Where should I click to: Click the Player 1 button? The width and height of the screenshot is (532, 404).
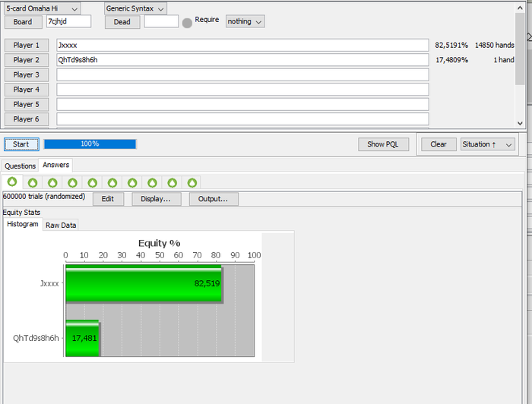pyautogui.click(x=27, y=45)
